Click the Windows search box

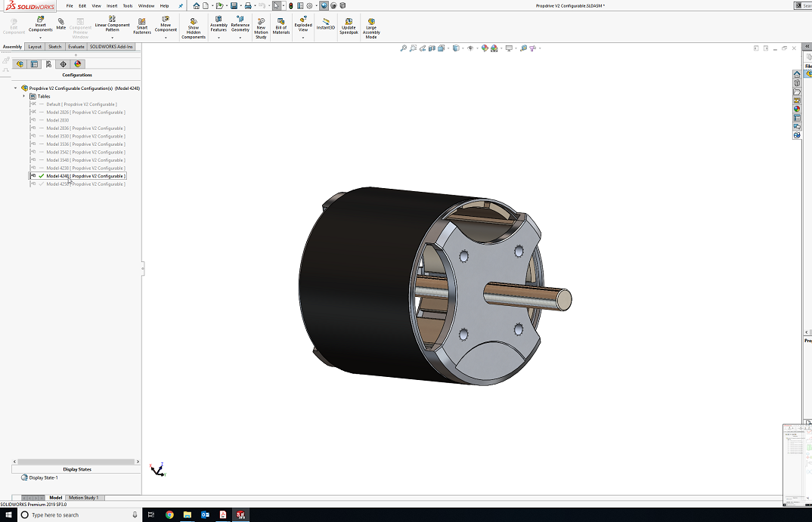pyautogui.click(x=79, y=514)
